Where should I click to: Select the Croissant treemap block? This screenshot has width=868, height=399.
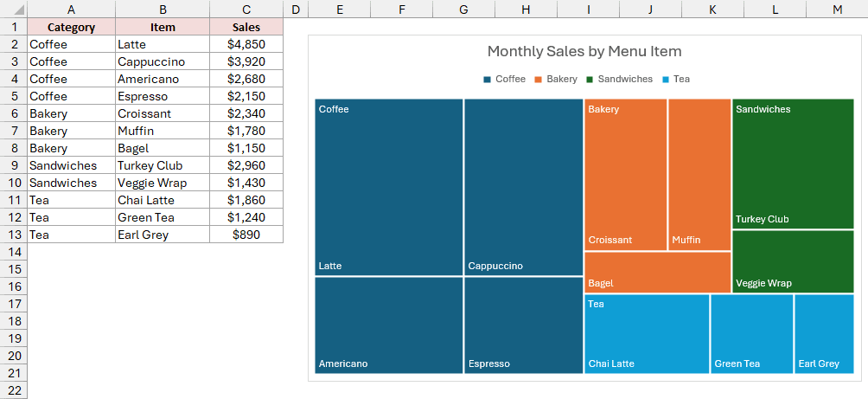coord(626,175)
